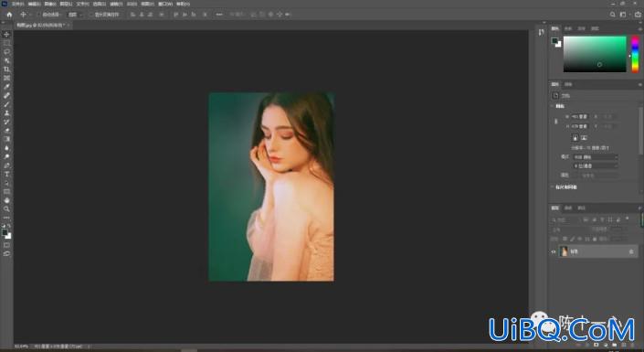
Task: Open the File menu
Action: (17, 4)
